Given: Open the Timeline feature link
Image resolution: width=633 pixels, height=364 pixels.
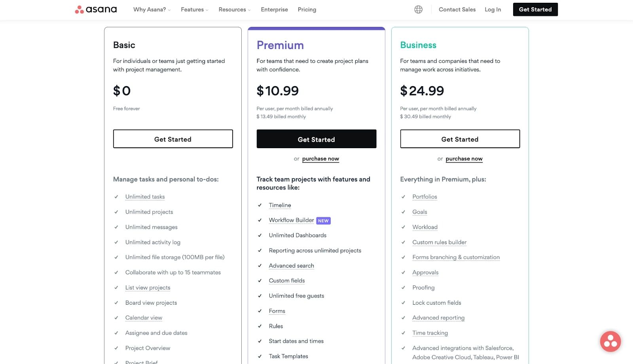Looking at the screenshot, I should [x=280, y=205].
